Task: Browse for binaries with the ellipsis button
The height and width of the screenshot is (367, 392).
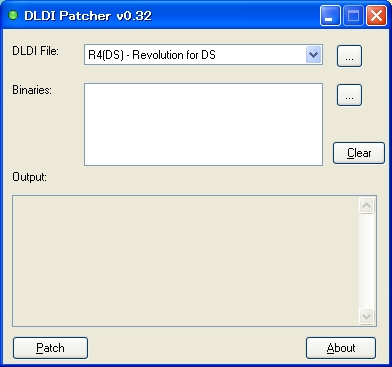Action: pos(349,95)
